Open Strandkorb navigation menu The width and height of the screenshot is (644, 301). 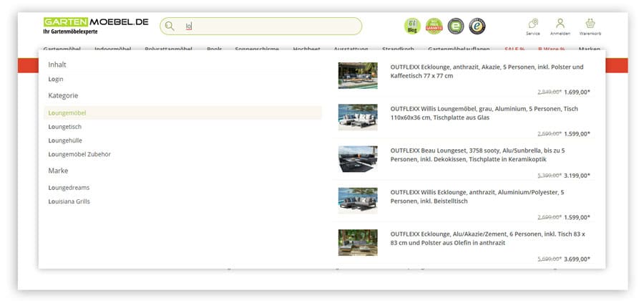pos(398,49)
